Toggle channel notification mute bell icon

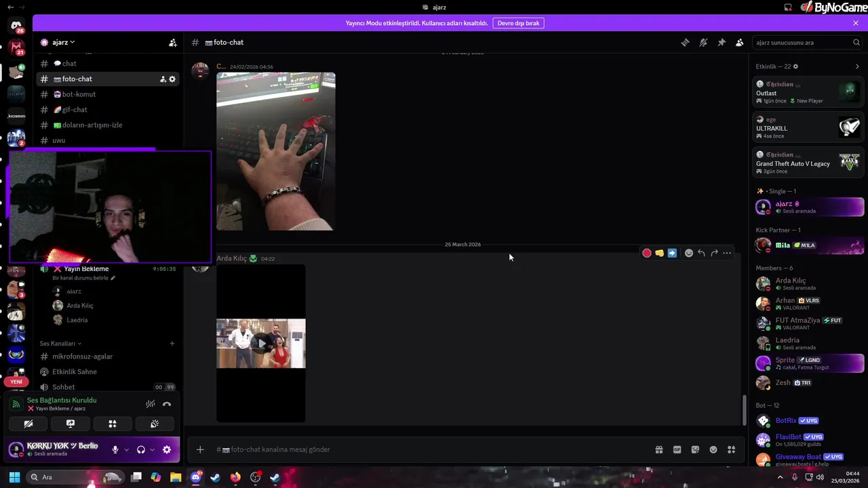[x=703, y=42]
